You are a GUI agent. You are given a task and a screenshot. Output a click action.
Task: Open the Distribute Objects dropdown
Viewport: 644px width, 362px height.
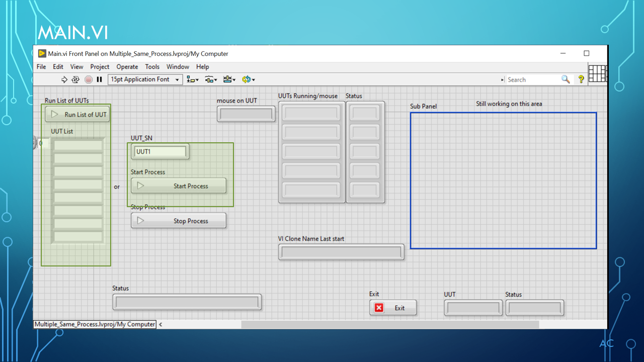[211, 79]
